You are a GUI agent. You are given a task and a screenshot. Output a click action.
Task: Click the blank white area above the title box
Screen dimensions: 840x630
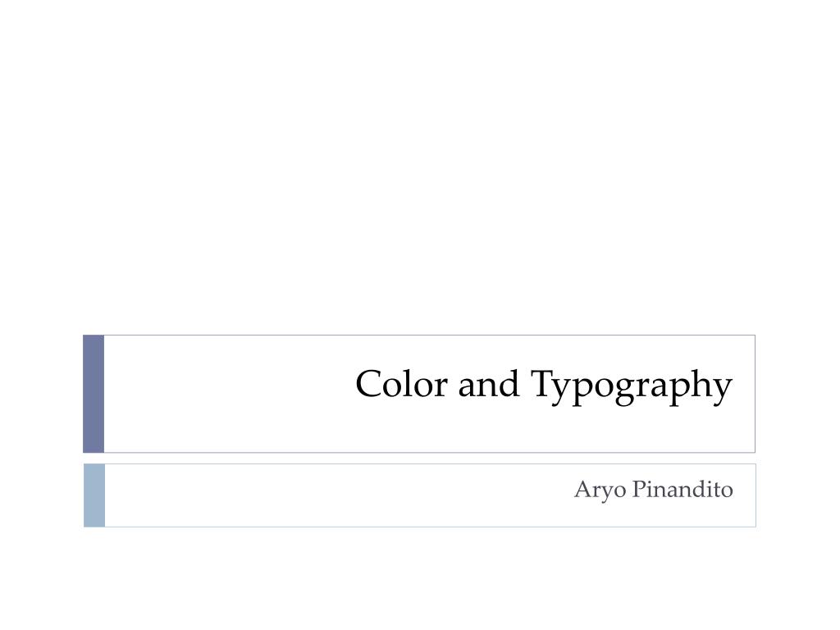420,161
